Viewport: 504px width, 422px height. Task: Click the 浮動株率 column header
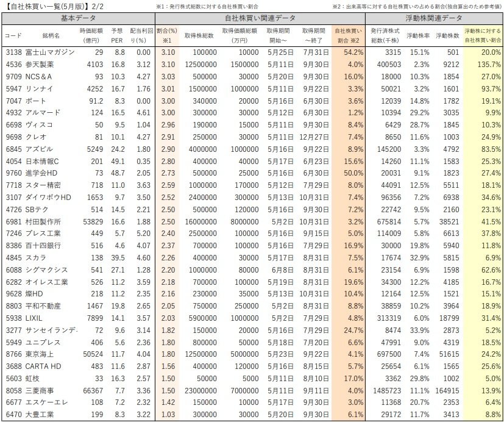click(x=418, y=36)
